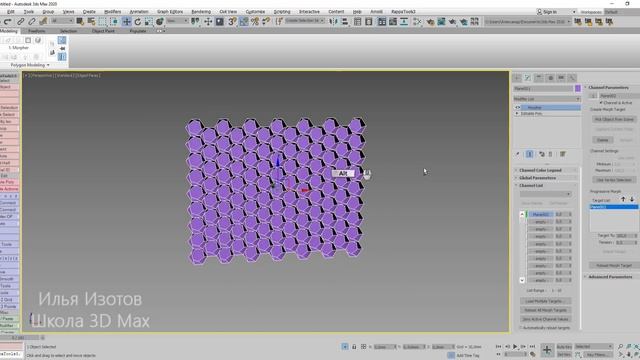Switch to Modify panel icon
Image resolution: width=640 pixels, height=360 pixels.
528,78
